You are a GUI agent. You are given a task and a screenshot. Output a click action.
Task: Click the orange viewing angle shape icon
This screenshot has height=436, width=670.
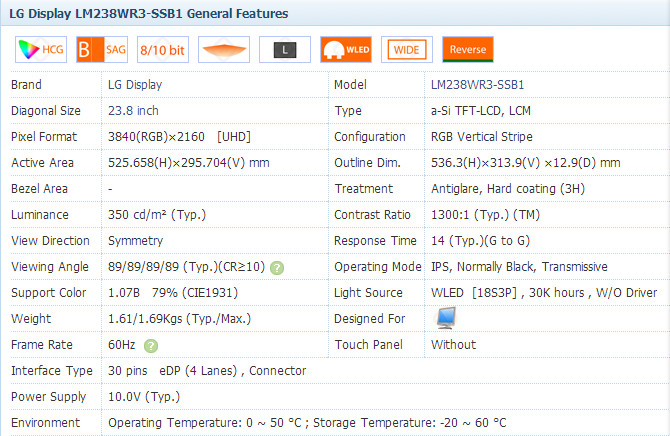(224, 50)
